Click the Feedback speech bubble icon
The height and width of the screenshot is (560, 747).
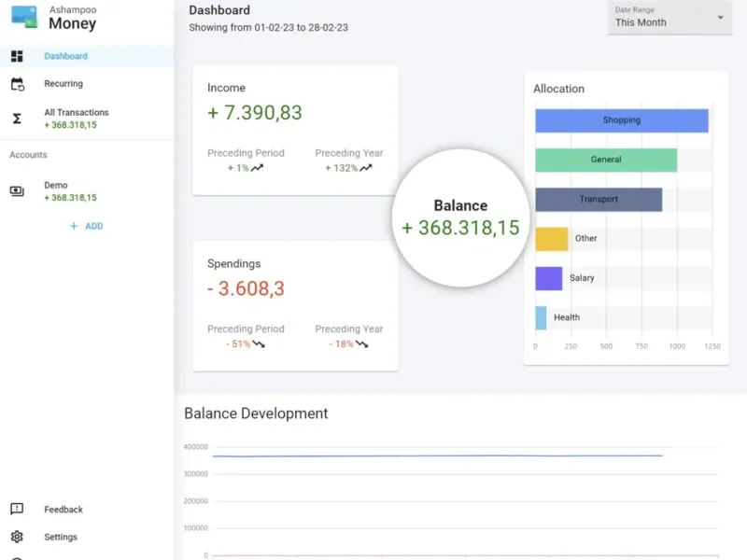tap(17, 510)
